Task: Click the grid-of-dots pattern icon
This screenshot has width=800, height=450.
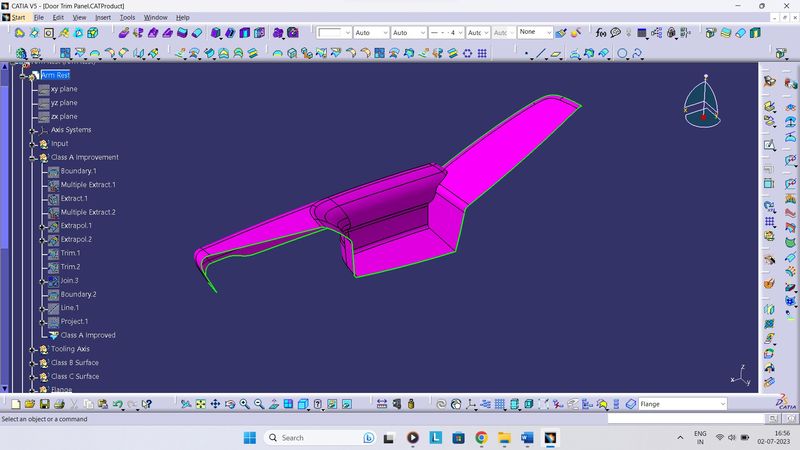Action: [482, 53]
